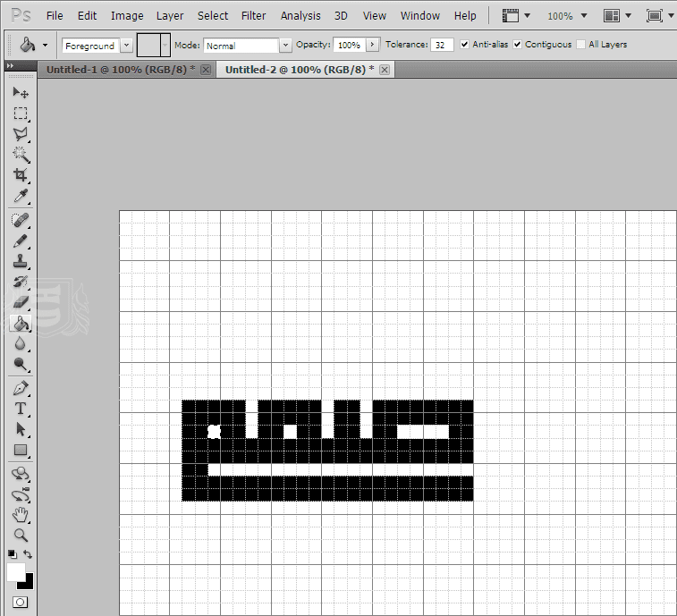Uncheck the Contiguous option

point(518,45)
